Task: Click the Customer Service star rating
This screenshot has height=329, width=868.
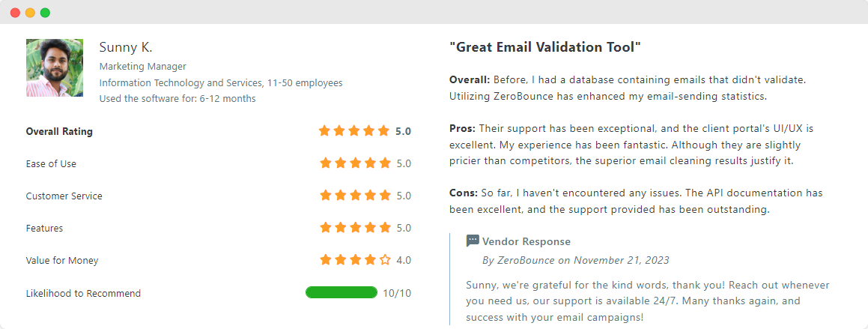Action: pyautogui.click(x=355, y=196)
